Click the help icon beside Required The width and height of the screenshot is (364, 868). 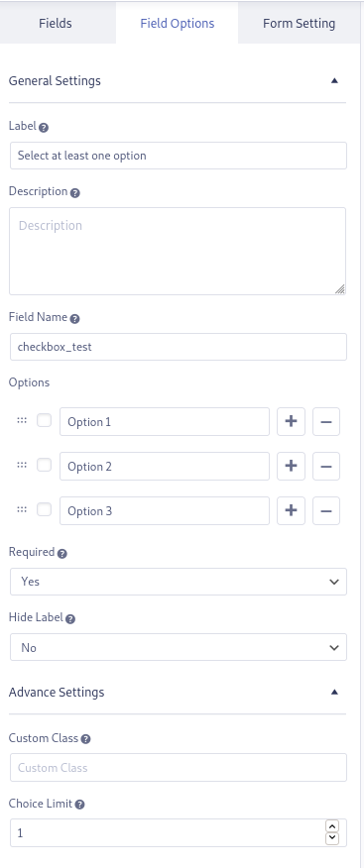pos(62,554)
